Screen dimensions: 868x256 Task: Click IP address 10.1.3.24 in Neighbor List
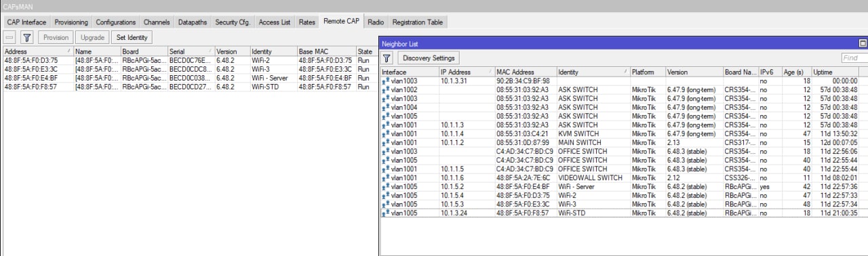coord(454,213)
